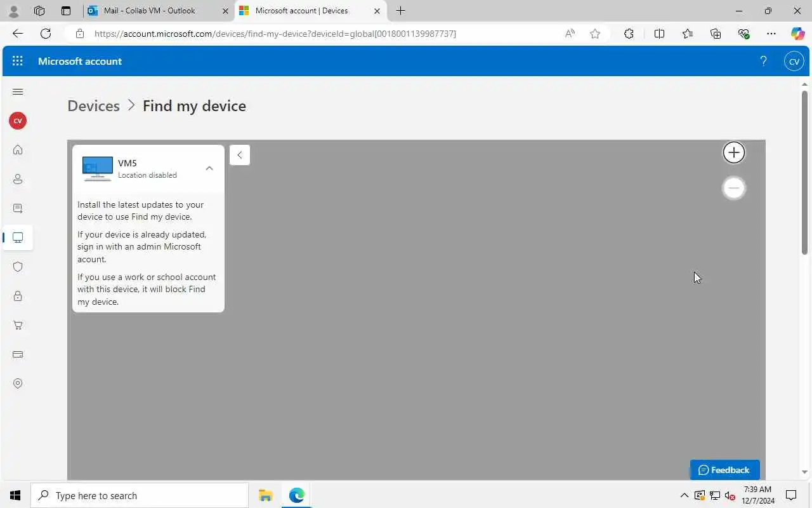Open the Payment options card icon

pos(18,354)
